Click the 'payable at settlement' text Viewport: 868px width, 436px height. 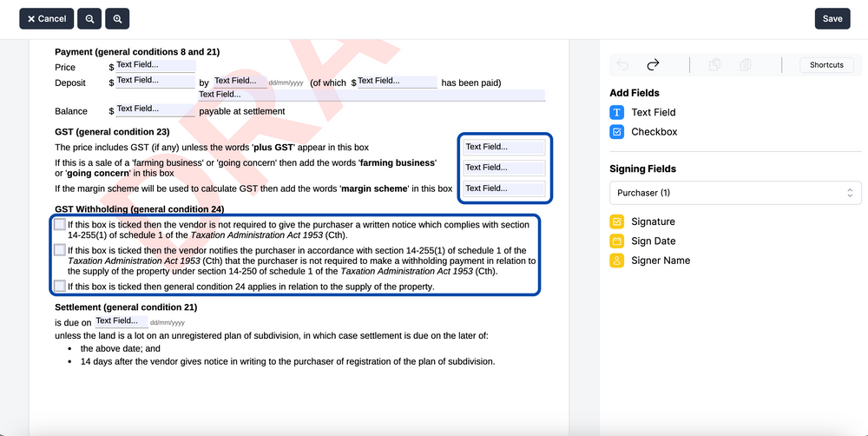[x=242, y=111]
